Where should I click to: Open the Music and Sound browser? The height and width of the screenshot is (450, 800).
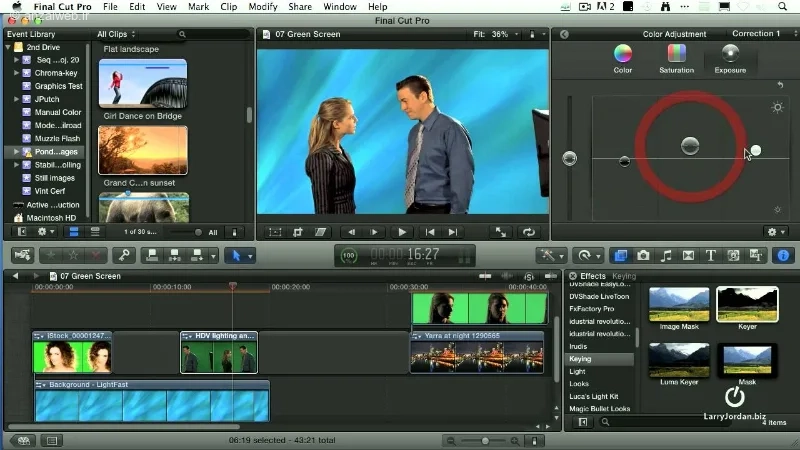666,256
